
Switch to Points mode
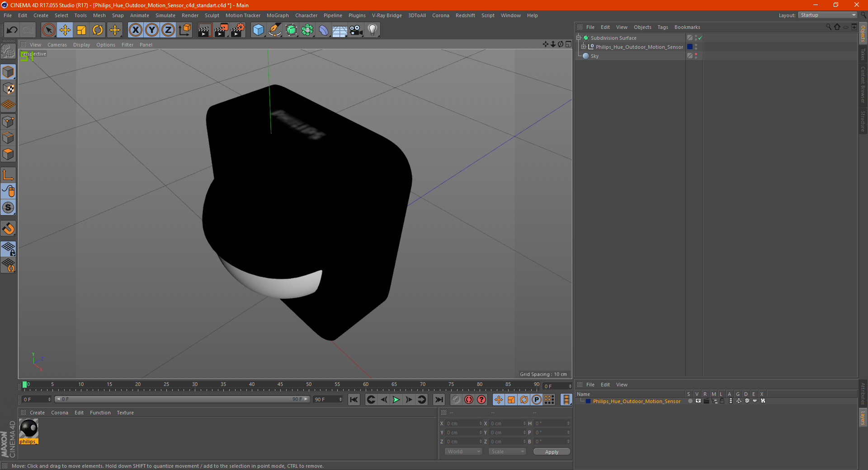point(8,122)
